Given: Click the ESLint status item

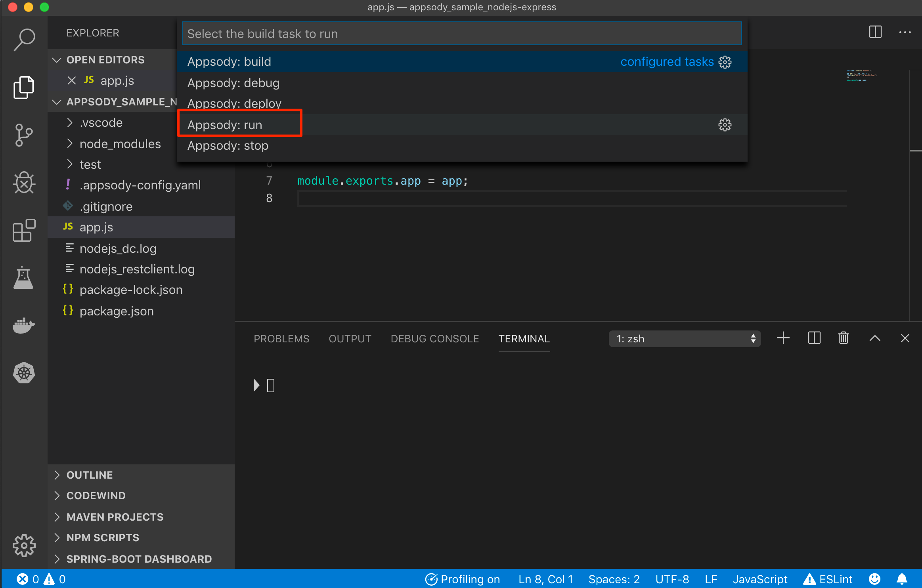Looking at the screenshot, I should pyautogui.click(x=828, y=579).
